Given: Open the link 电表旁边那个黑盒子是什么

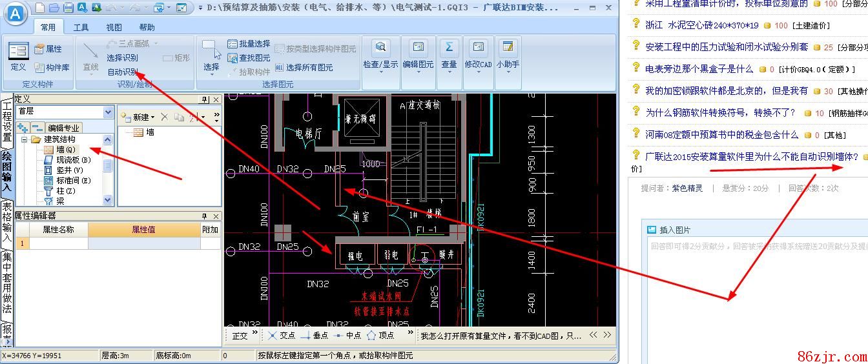Looking at the screenshot, I should 699,69.
